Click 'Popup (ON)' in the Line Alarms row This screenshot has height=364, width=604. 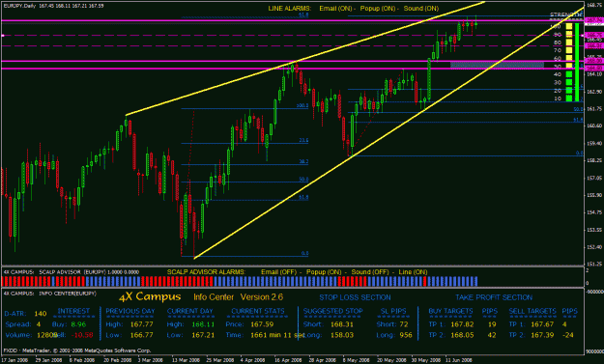pos(378,9)
